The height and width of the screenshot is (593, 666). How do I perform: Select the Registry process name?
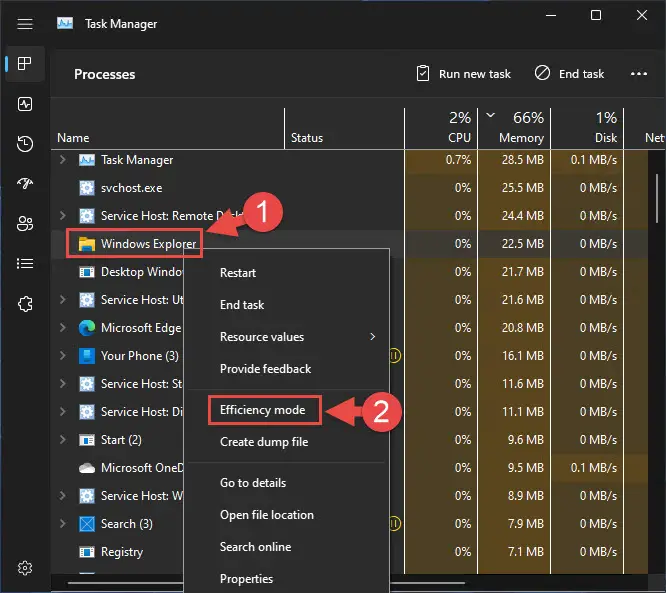pos(122,552)
